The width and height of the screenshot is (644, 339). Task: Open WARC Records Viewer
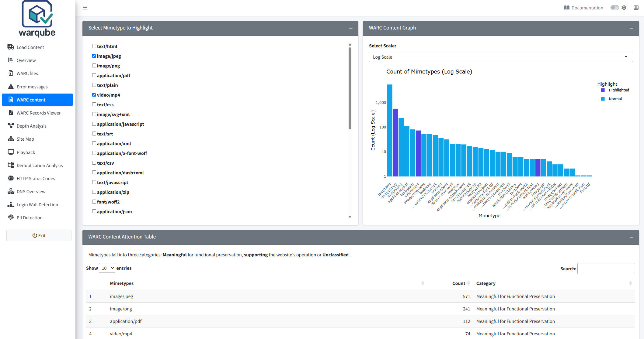click(37, 113)
